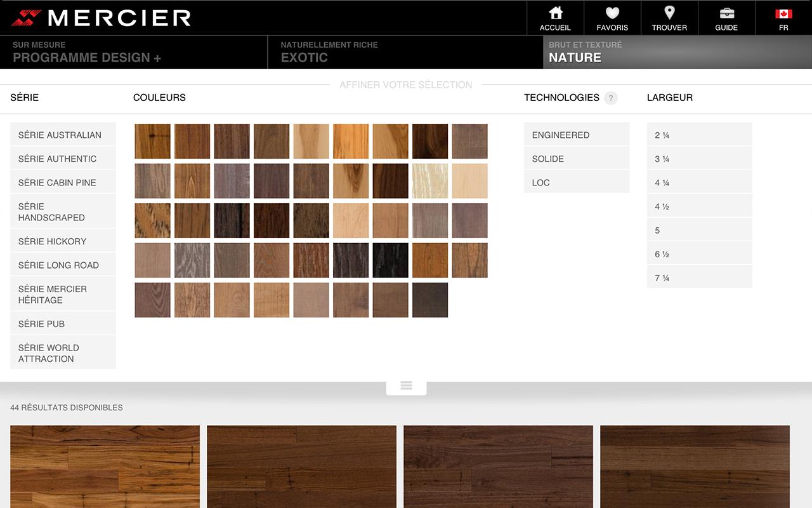
Task: Choose 4 ½ width
Action: 699,206
